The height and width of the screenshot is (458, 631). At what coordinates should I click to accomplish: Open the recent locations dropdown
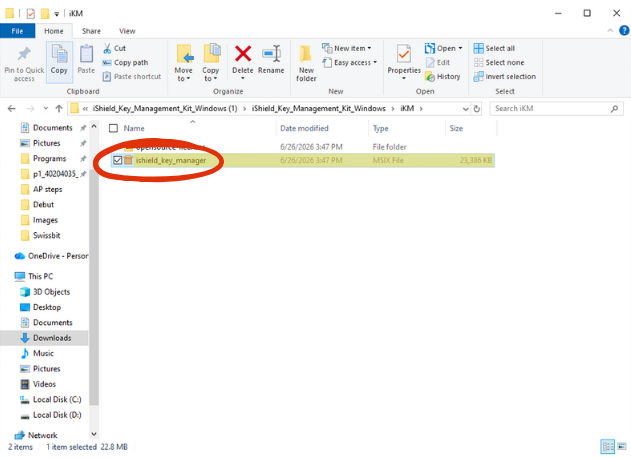[x=45, y=109]
